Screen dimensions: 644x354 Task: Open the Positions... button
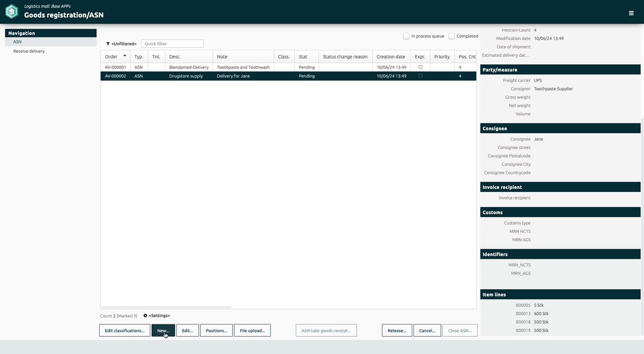coord(216,331)
